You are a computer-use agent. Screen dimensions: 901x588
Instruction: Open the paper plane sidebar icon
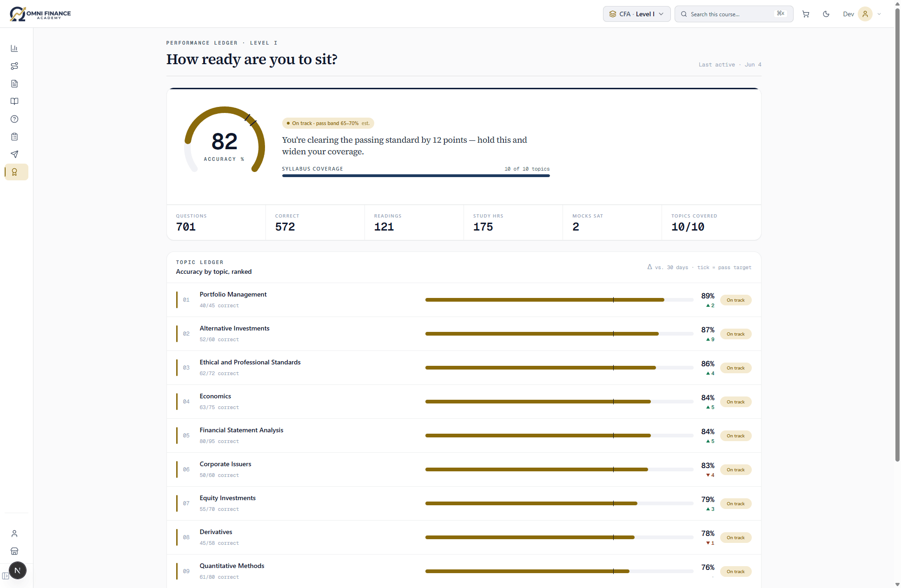(14, 154)
